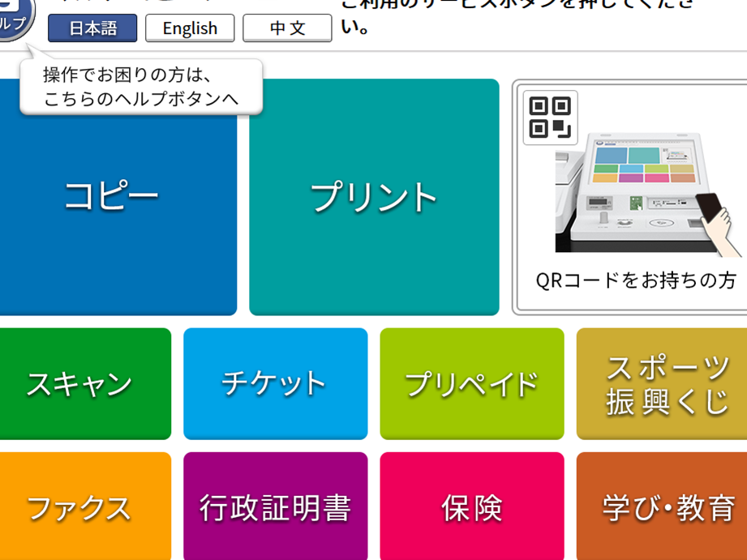Tap the help tooltip speech balloon

tap(141, 87)
